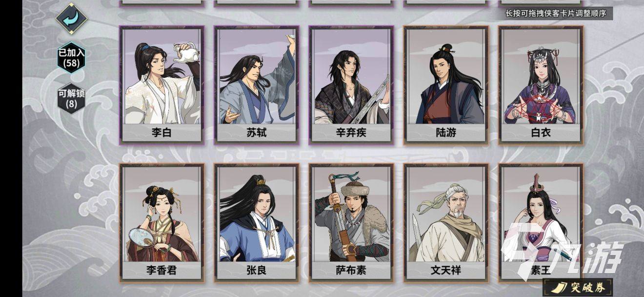The image size is (644, 297).
Task: Click the 萨布素 name label
Action: click(x=351, y=270)
